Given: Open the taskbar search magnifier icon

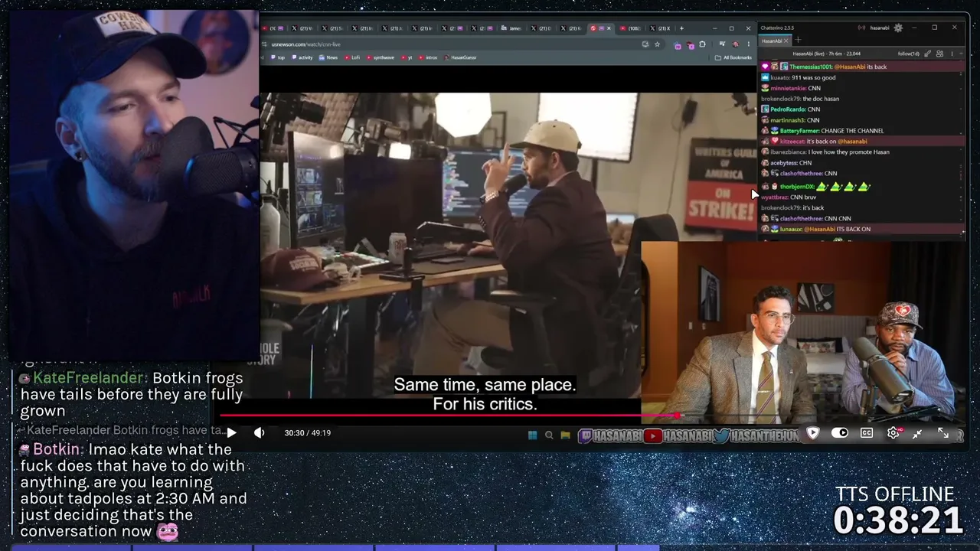Looking at the screenshot, I should pyautogui.click(x=549, y=435).
